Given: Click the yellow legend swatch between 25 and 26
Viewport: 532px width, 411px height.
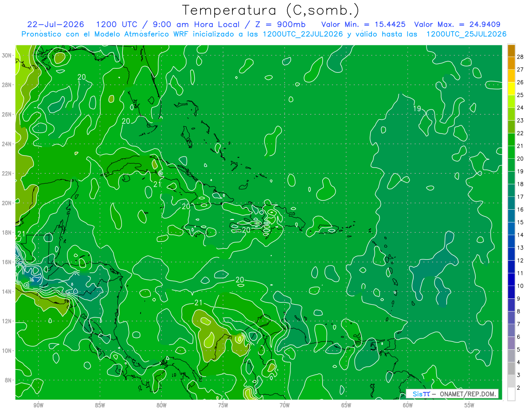Looking at the screenshot, I should (x=511, y=88).
